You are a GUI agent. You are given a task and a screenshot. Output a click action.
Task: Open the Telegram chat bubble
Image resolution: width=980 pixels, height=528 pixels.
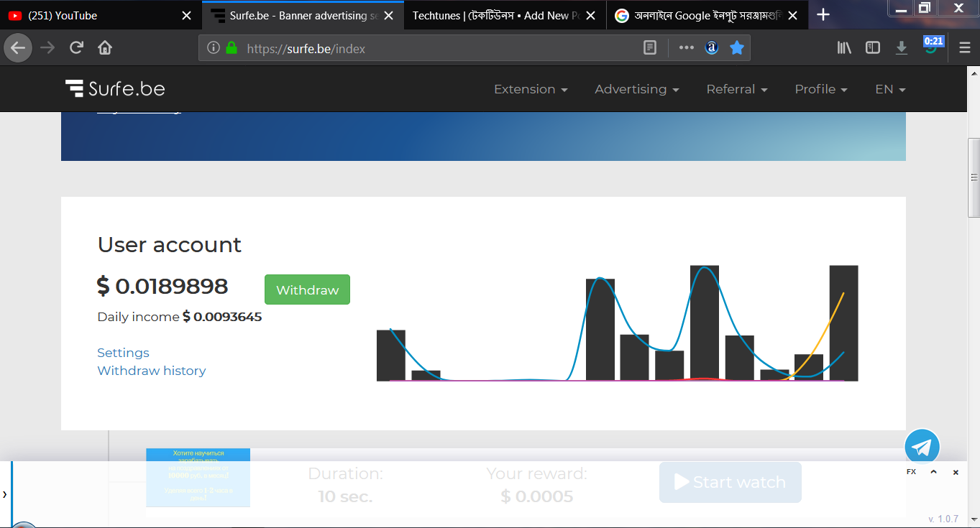point(922,447)
